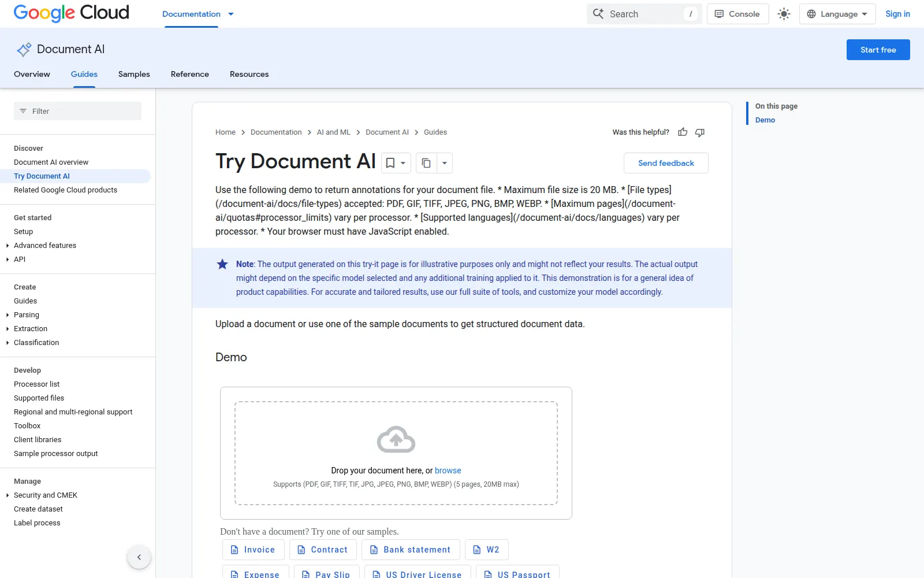Click the globe icon in the Language selector
Image resolution: width=924 pixels, height=578 pixels.
pyautogui.click(x=811, y=14)
